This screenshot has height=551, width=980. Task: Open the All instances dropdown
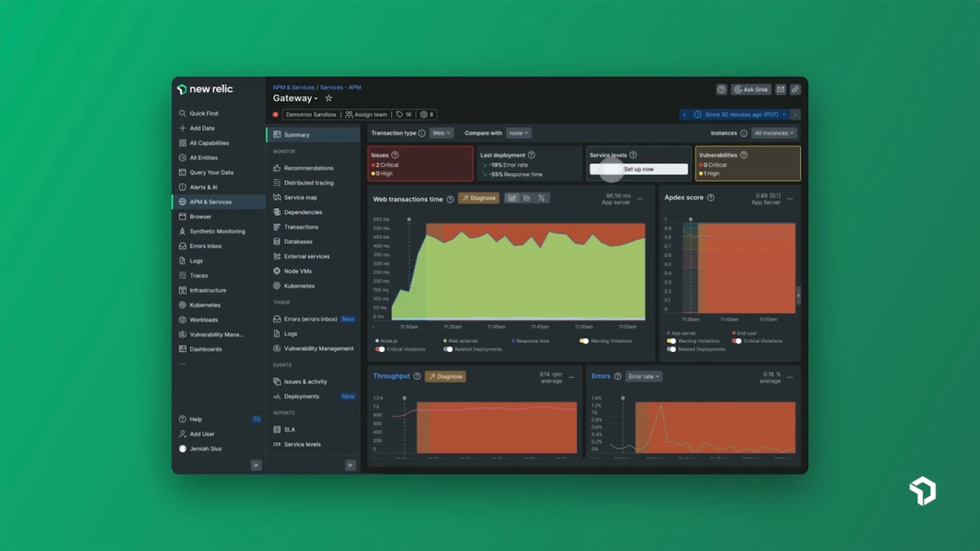pos(774,133)
